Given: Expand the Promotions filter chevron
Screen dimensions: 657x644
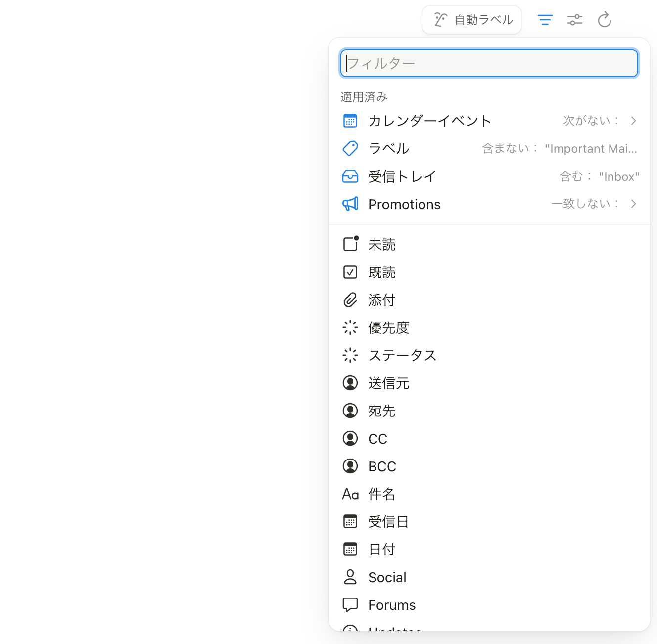Looking at the screenshot, I should coord(633,204).
